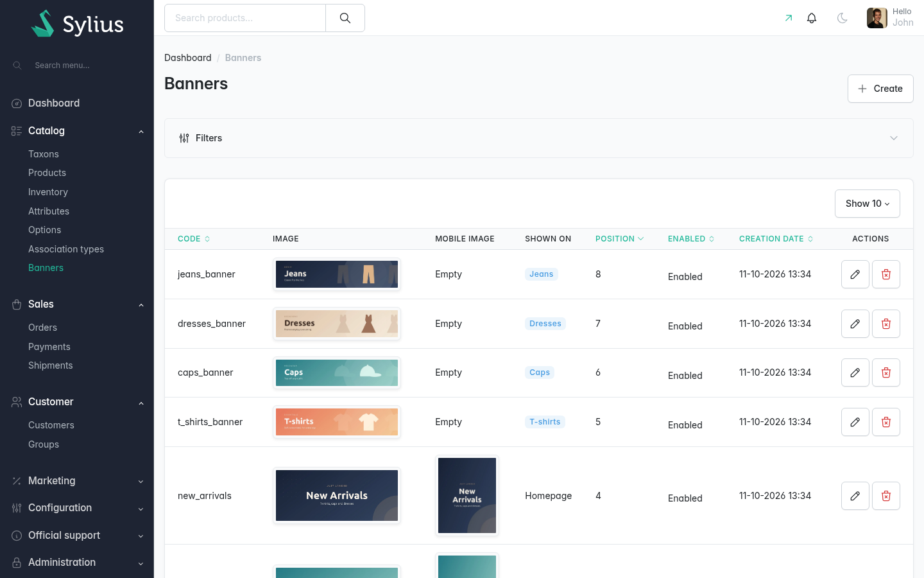Viewport: 924px width, 578px height.
Task: Click the Search menu field
Action: [77, 66]
